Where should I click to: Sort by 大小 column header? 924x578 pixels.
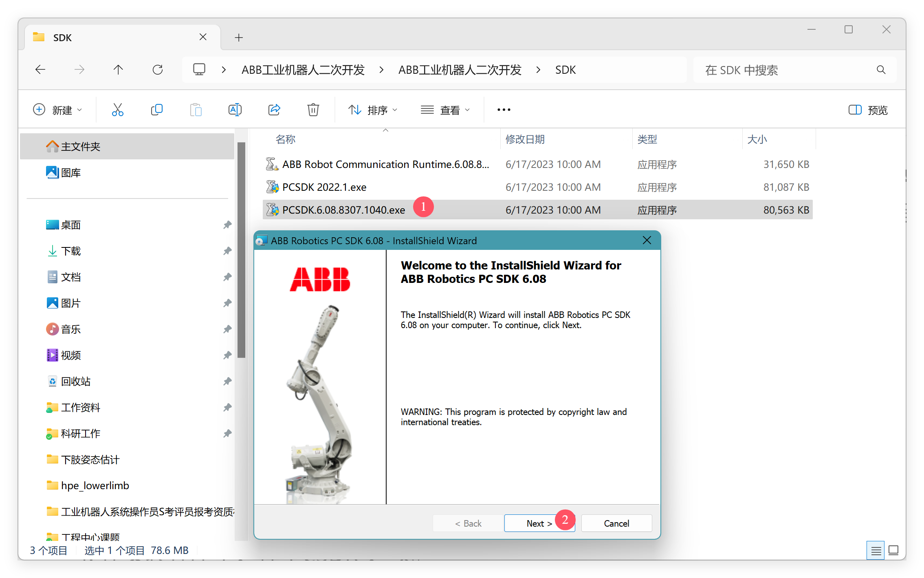[757, 139]
